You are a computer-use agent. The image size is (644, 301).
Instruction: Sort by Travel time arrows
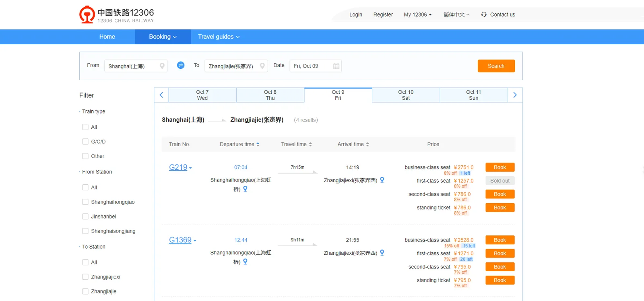pos(310,144)
